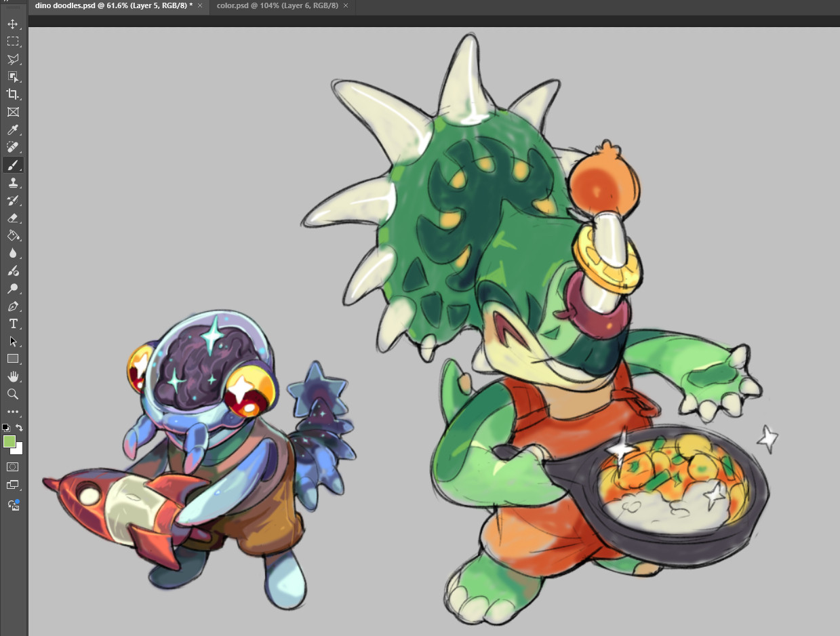The width and height of the screenshot is (840, 636).
Task: Select the Move tool
Action: pyautogui.click(x=13, y=24)
